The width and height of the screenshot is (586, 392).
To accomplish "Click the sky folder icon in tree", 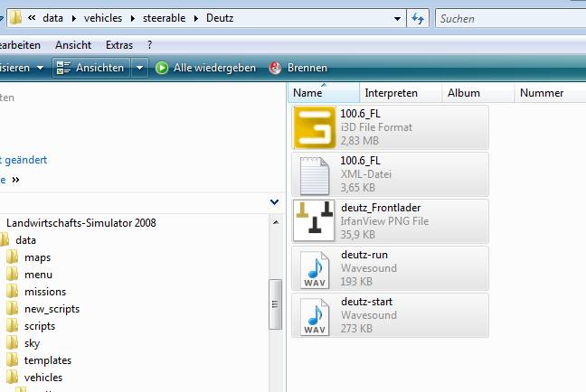I will 12,342.
